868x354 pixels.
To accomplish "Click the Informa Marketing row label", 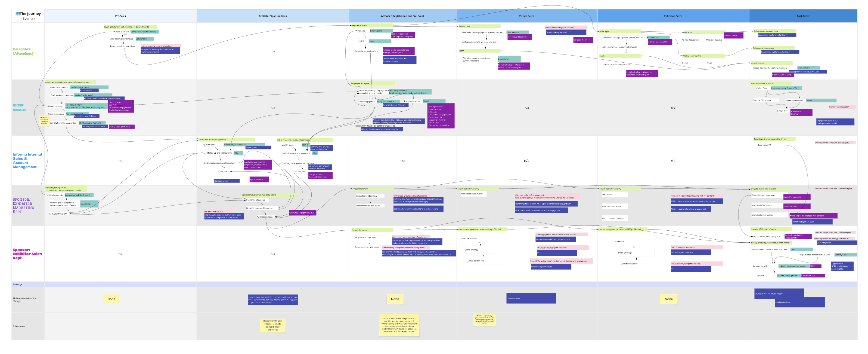I will pyautogui.click(x=20, y=108).
